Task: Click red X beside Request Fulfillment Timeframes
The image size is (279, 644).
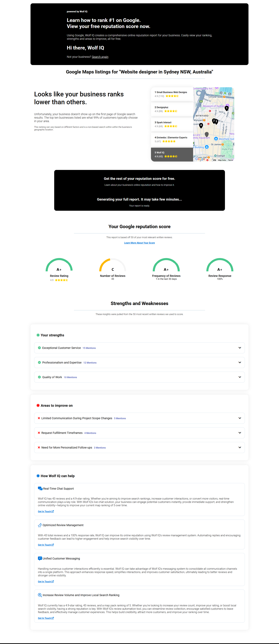Action: coord(39,433)
